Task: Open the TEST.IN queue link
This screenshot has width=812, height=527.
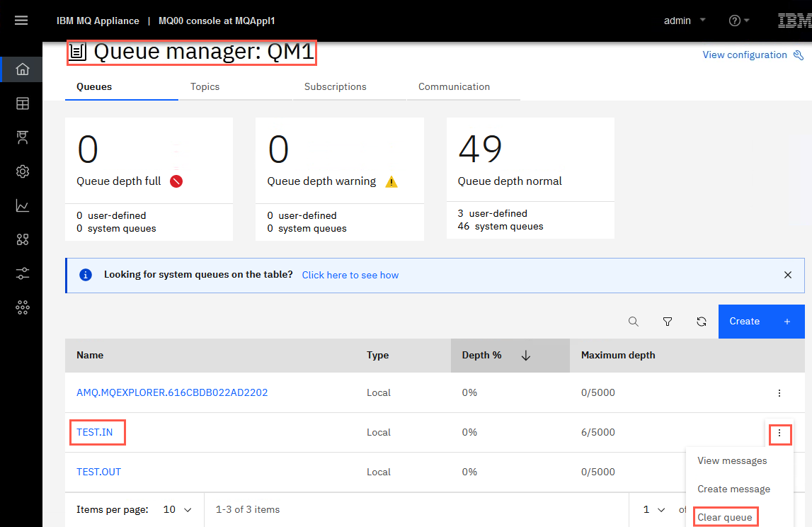Action: click(94, 432)
